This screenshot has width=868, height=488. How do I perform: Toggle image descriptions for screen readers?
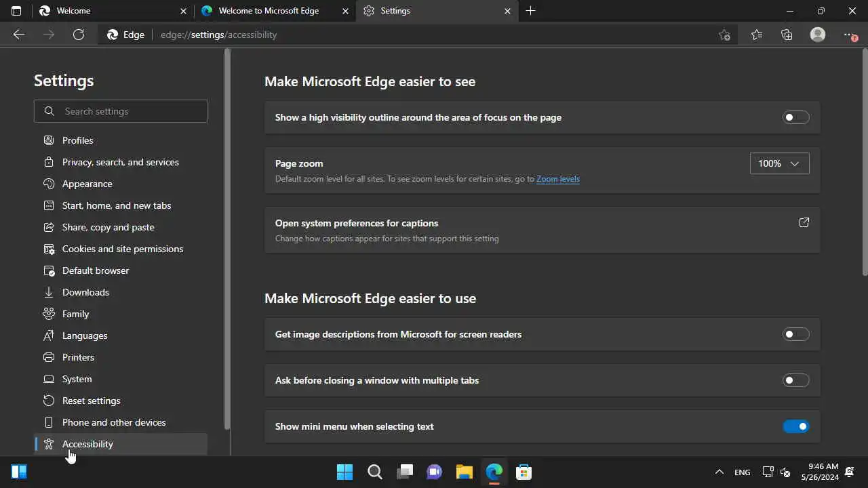click(x=796, y=334)
